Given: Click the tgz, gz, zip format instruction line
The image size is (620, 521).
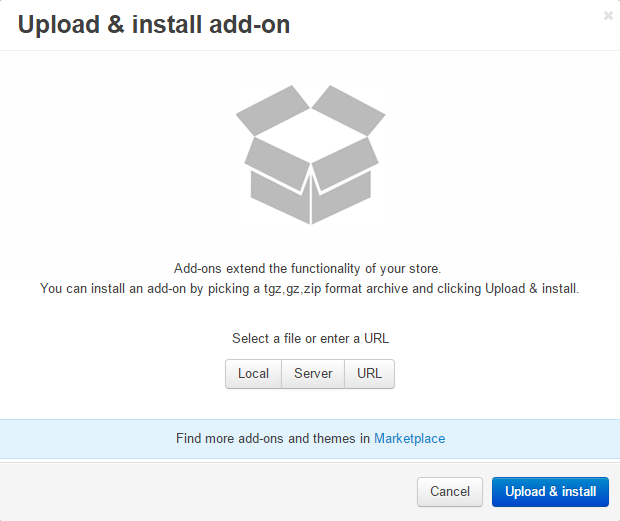Looking at the screenshot, I should pos(310,288).
